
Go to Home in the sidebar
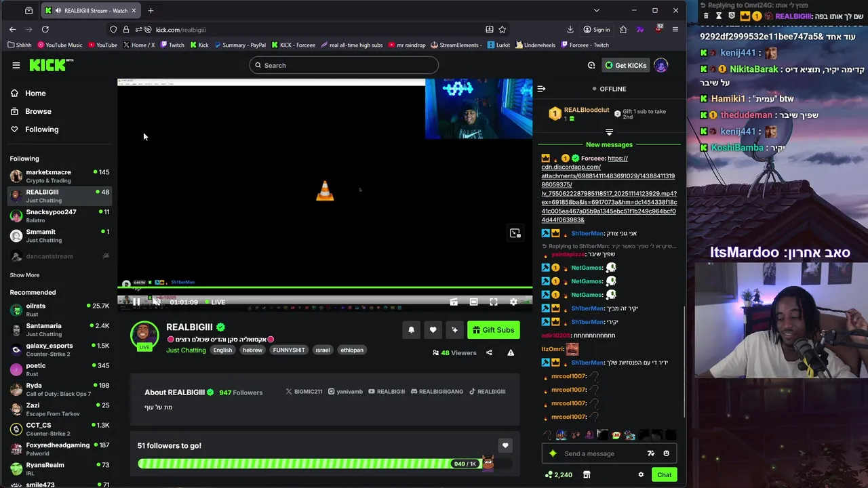coord(35,93)
